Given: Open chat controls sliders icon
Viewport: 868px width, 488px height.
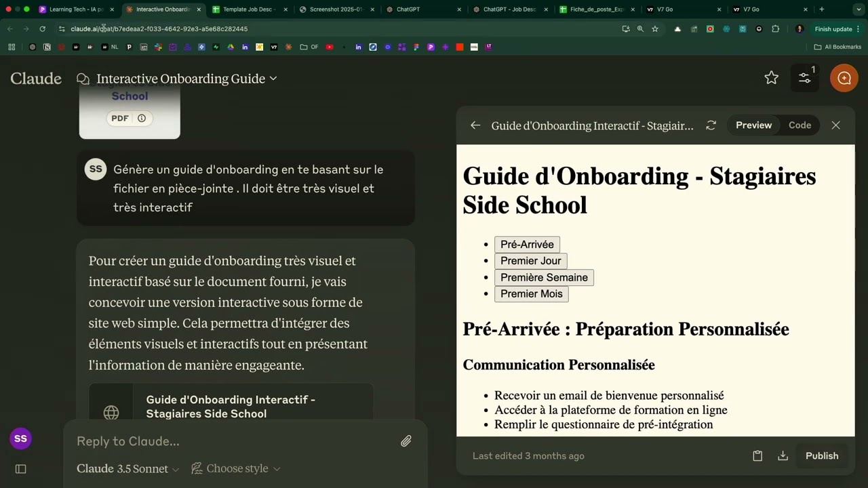Looking at the screenshot, I should tap(805, 78).
